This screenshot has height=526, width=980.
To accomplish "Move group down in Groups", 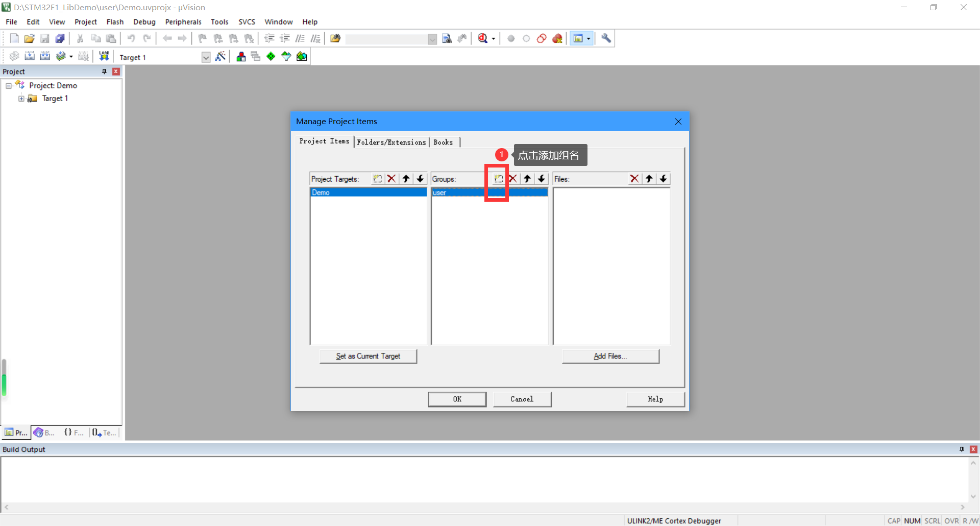I will [x=542, y=179].
